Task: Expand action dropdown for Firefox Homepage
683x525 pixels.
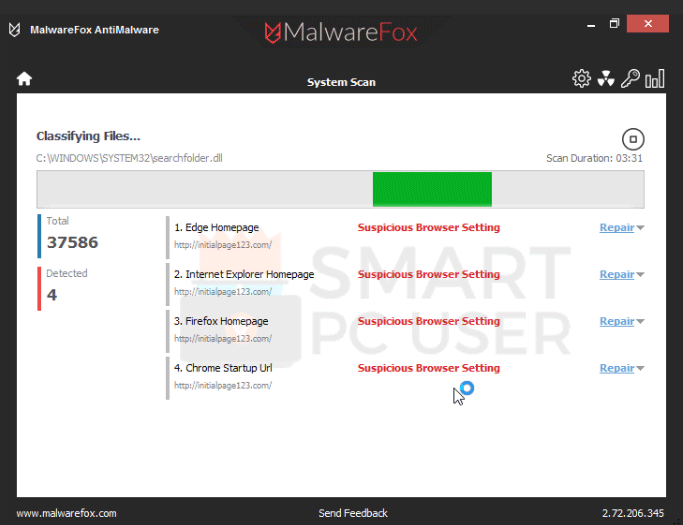Action: pyautogui.click(x=640, y=322)
